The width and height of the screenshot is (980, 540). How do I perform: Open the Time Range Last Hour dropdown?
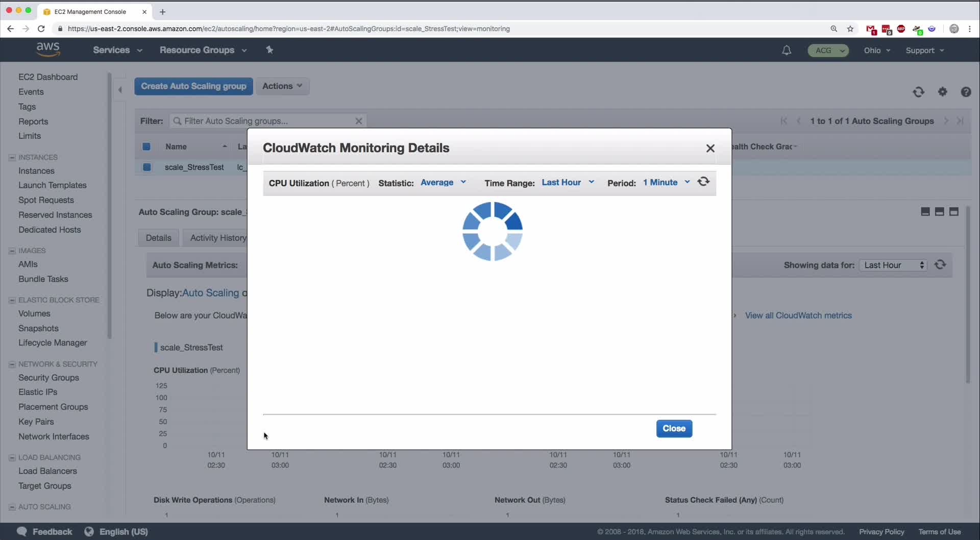pyautogui.click(x=568, y=182)
